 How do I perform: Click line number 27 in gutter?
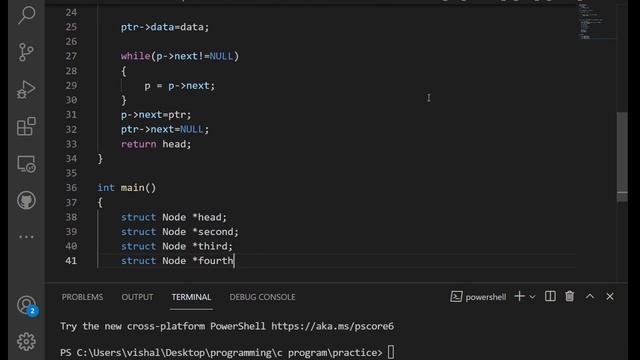(x=71, y=56)
